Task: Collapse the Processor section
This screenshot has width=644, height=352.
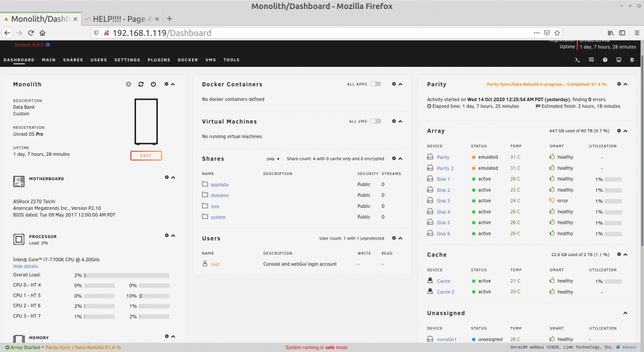Action: point(173,236)
